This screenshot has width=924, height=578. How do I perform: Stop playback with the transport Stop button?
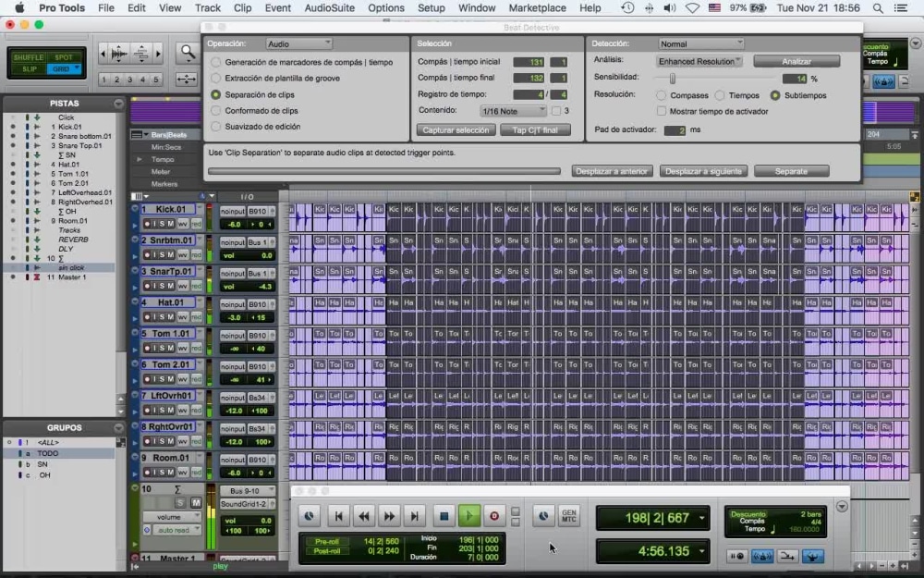coord(444,516)
